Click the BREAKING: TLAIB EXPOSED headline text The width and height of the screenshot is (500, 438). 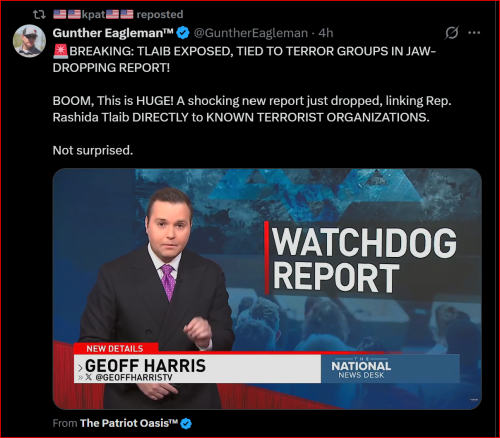coord(244,59)
